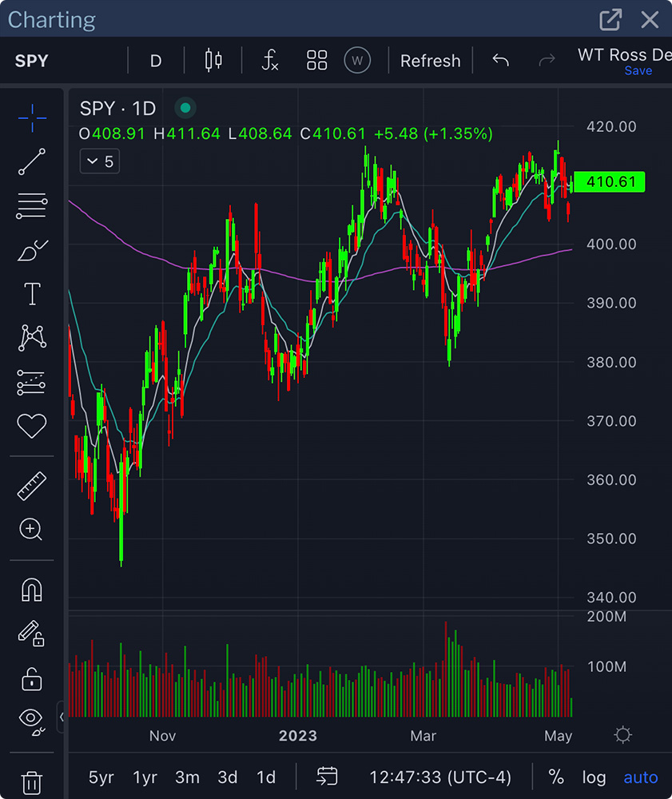Open chart settings gear icon
This screenshot has width=672, height=799.
pos(622,735)
